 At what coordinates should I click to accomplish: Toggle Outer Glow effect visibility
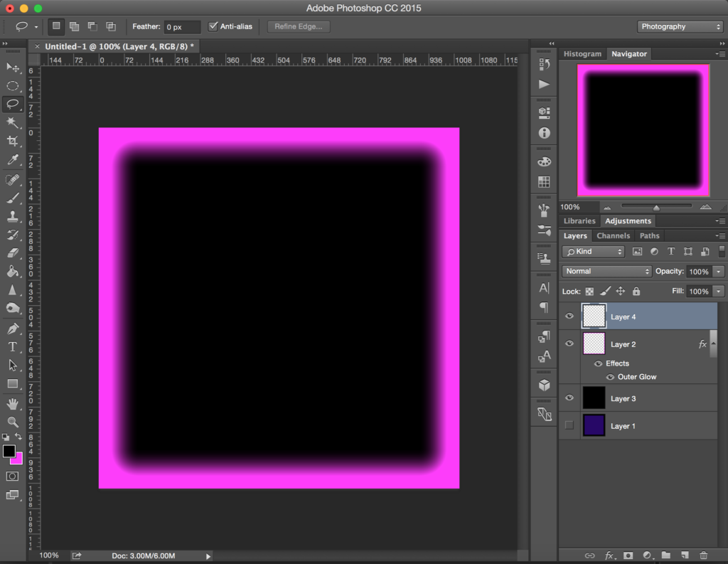pyautogui.click(x=610, y=377)
